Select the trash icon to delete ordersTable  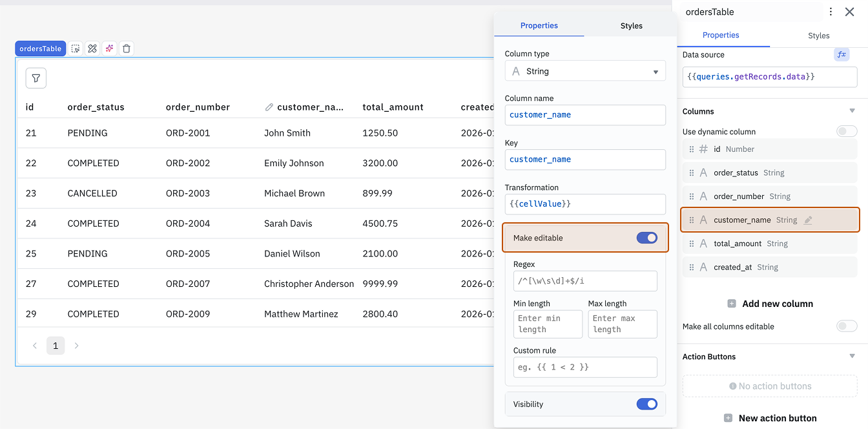pyautogui.click(x=126, y=48)
